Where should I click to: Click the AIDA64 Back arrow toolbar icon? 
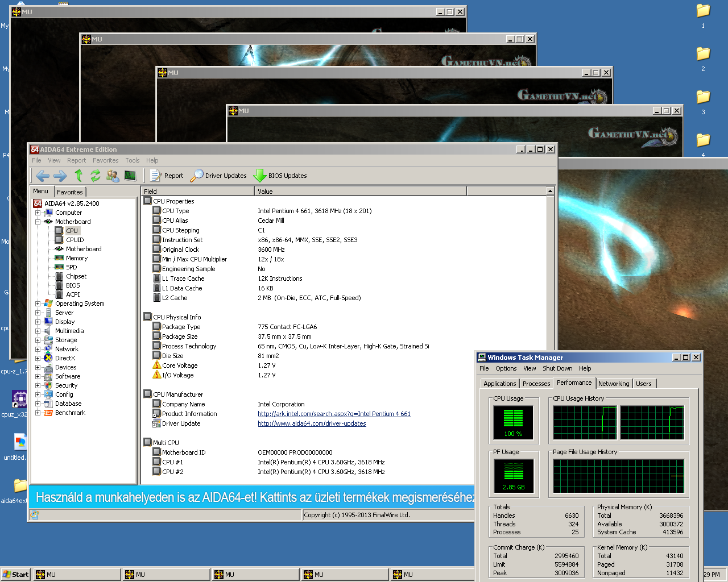click(43, 176)
